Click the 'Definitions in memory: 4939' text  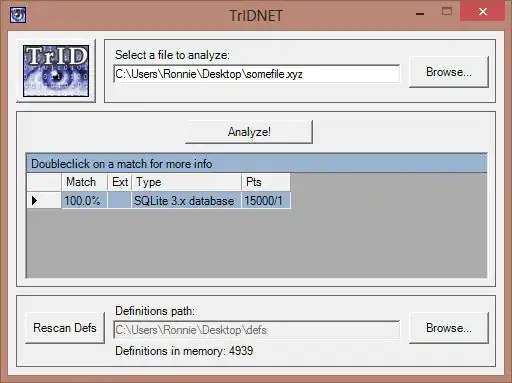point(184,351)
